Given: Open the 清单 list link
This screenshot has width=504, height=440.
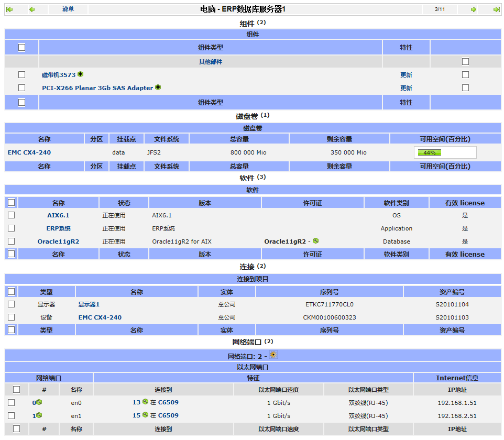Looking at the screenshot, I should tap(68, 9).
